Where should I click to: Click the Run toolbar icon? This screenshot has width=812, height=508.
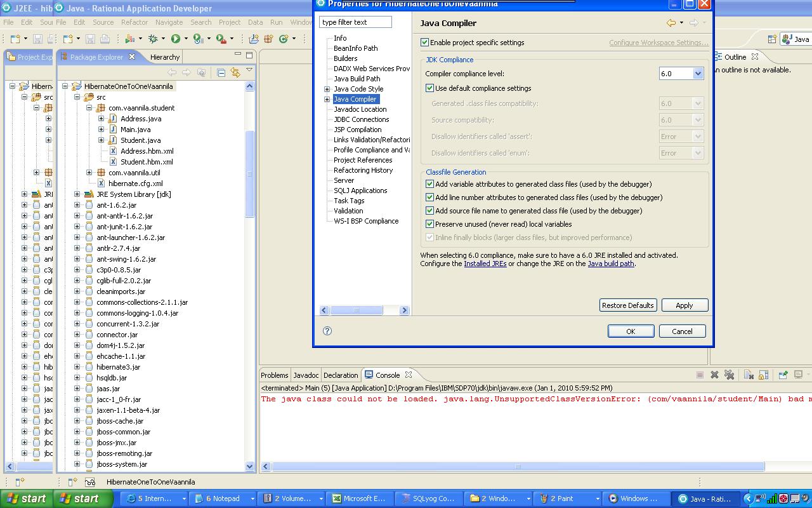(176, 39)
